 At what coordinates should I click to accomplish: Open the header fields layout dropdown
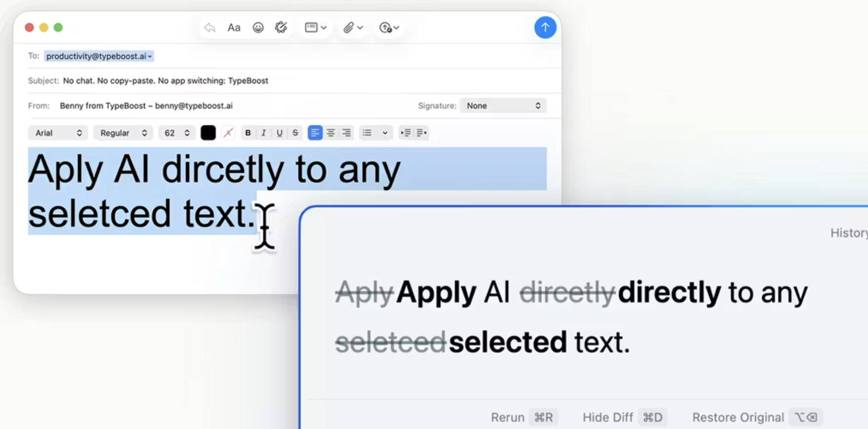(x=316, y=28)
